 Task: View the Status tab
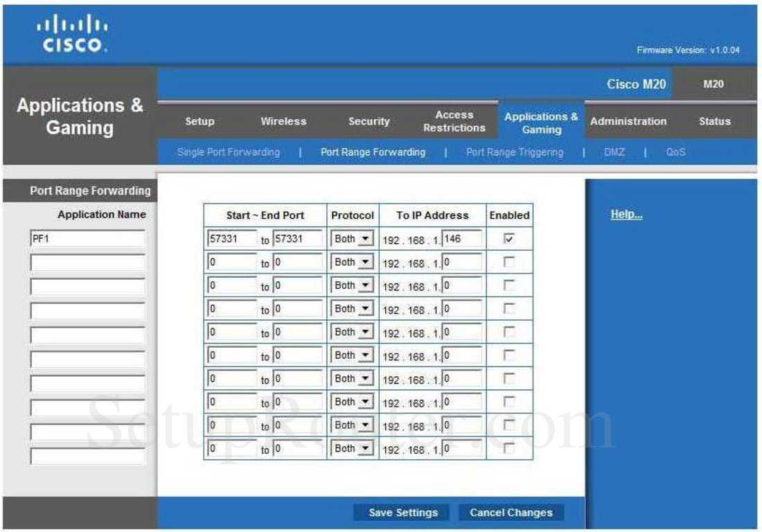[715, 121]
